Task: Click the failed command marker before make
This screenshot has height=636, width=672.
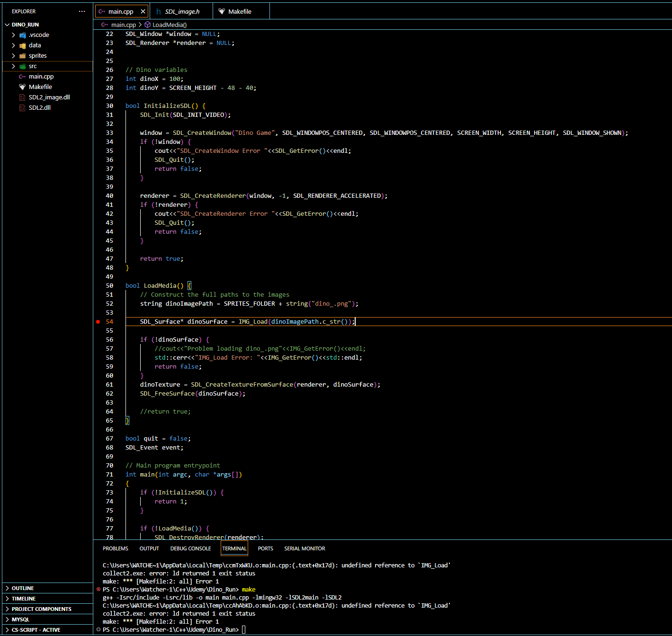Action: (99, 590)
